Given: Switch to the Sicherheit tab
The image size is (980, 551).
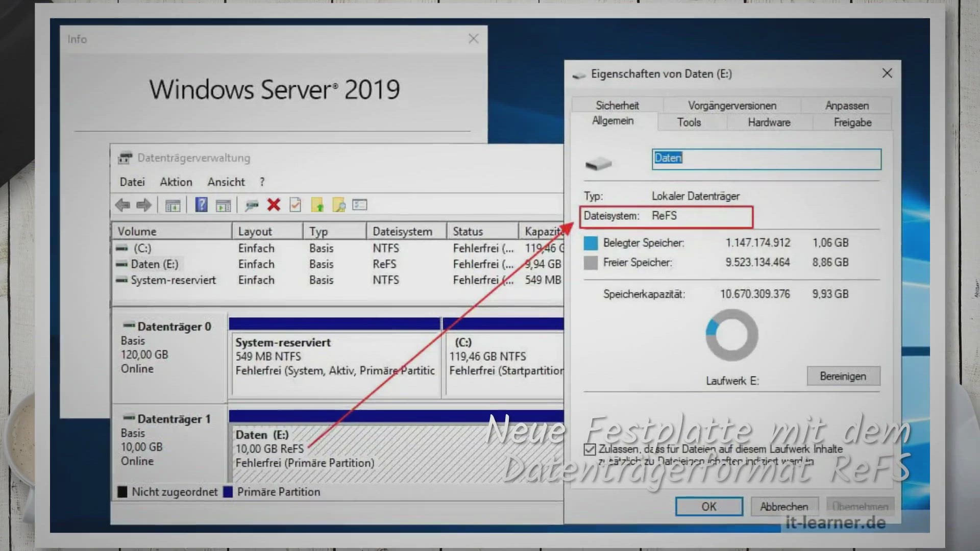Looking at the screenshot, I should point(617,106).
